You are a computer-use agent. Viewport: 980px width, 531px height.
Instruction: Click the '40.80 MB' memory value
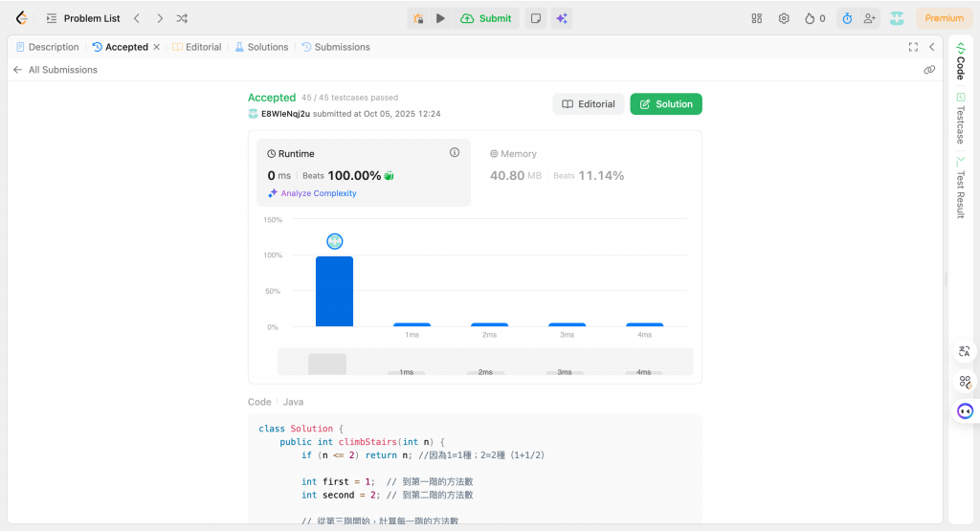pyautogui.click(x=516, y=175)
